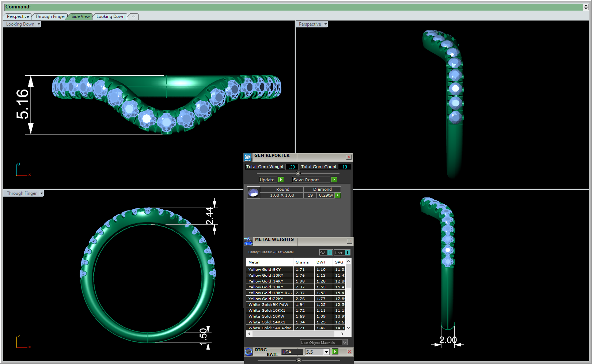The height and width of the screenshot is (364, 592).
Task: Click the Through Finger viewport title
Action: (22, 193)
